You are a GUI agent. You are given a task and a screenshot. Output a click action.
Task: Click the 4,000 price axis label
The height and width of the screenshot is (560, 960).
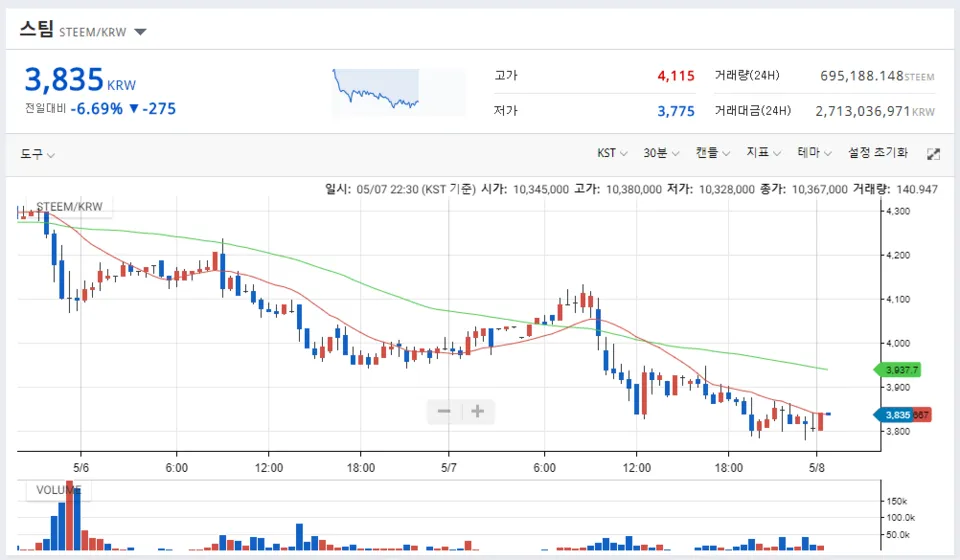[x=898, y=343]
